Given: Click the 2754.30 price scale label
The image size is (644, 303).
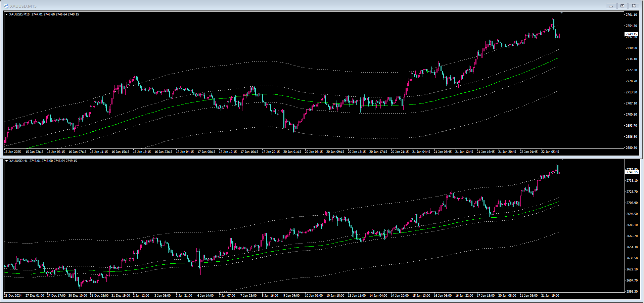Looking at the screenshot, I should coord(631,26).
